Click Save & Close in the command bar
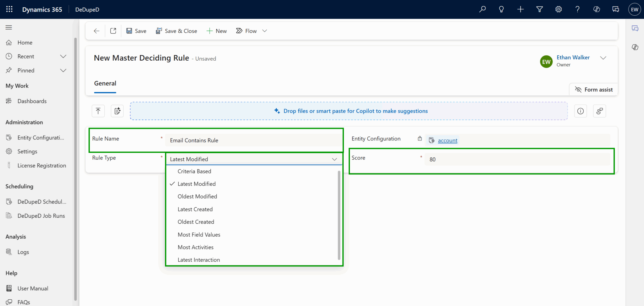 click(176, 30)
